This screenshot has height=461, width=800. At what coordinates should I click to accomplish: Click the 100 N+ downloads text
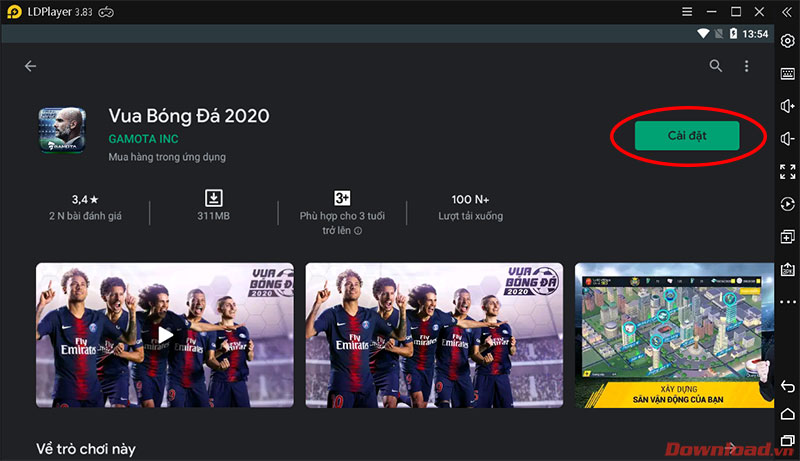pos(470,199)
